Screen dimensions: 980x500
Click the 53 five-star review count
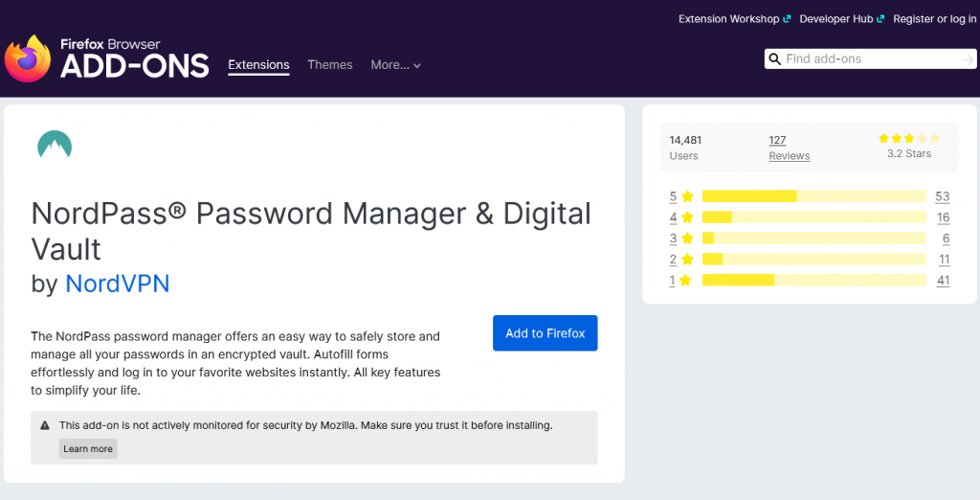943,196
